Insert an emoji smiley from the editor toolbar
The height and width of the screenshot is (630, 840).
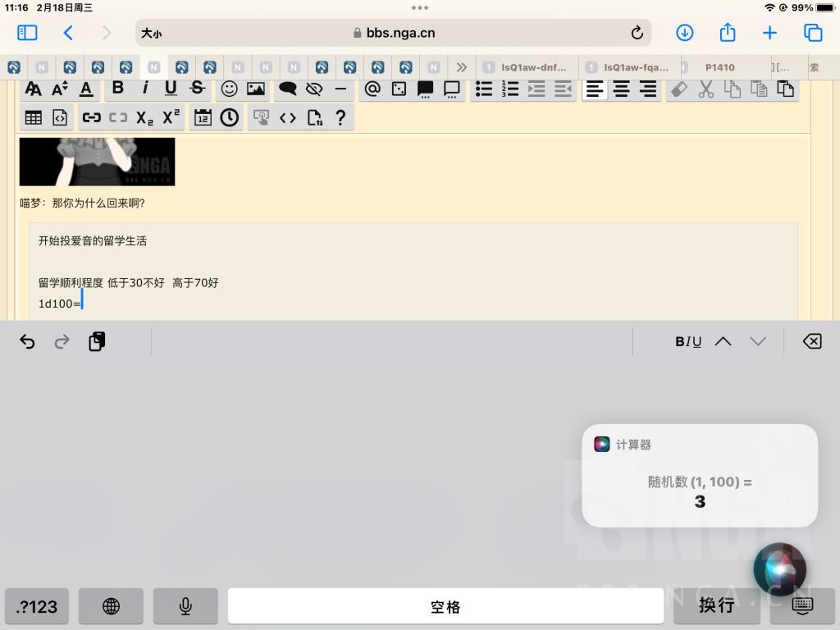coord(230,89)
